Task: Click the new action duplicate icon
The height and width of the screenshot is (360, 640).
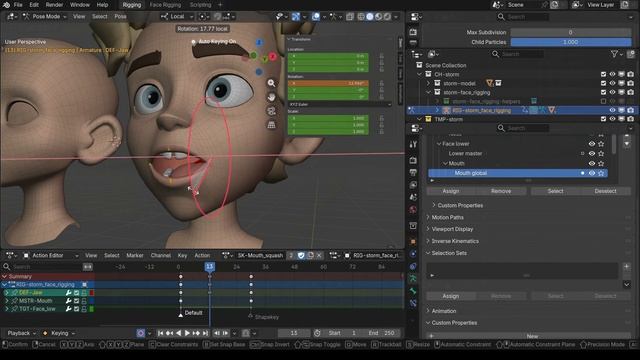Action: tap(310, 256)
